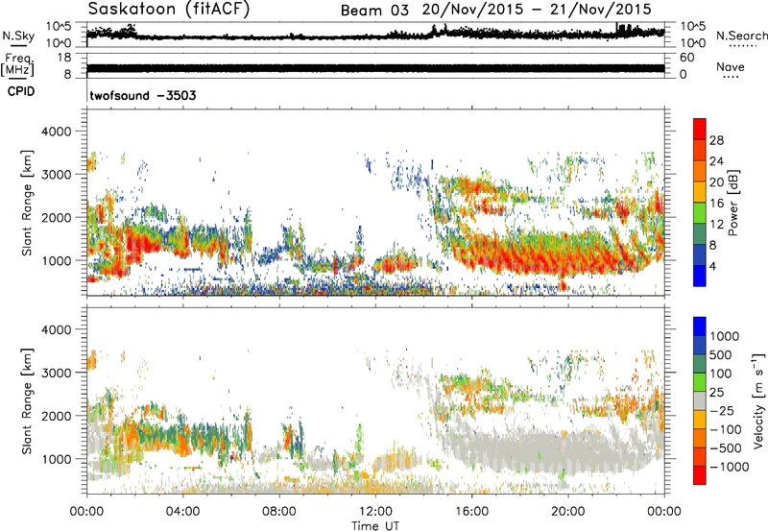Screen dimensions: 768x532
Task: Click the light green segment of the velocity color bar
Action: 700,382
